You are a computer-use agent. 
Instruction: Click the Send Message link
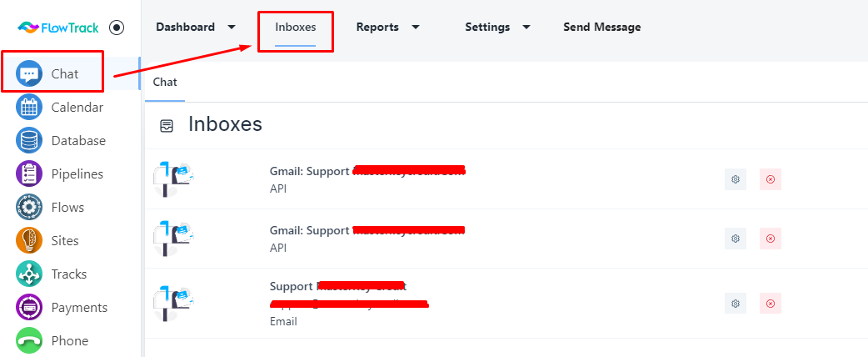click(601, 27)
